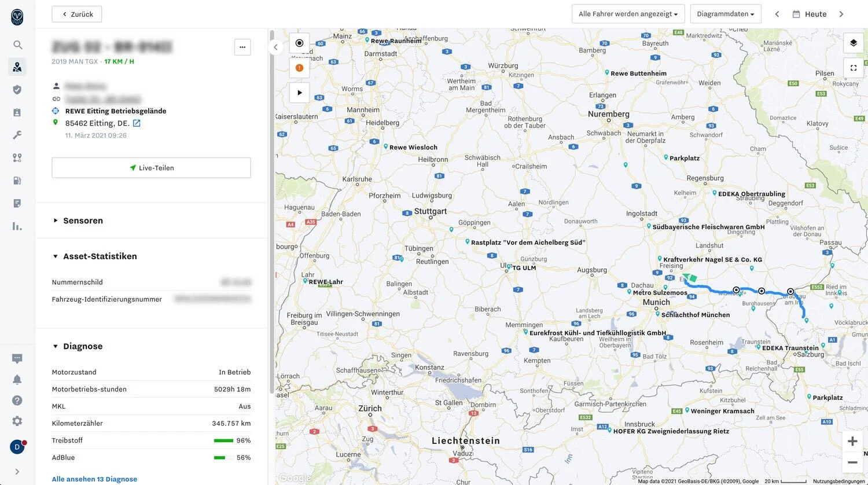This screenshot has height=485, width=868.
Task: Open the reports bar chart sidebar icon
Action: (x=17, y=226)
